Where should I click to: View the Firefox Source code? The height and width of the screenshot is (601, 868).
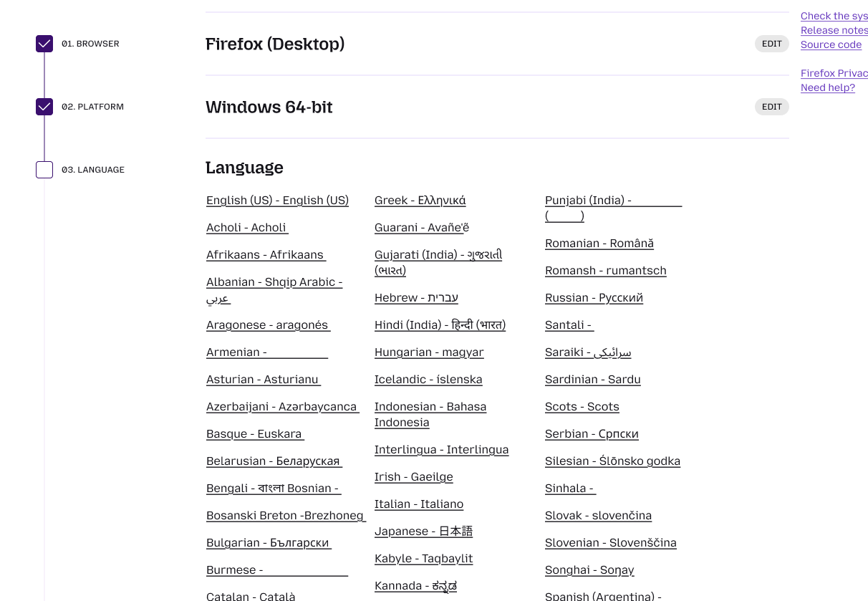point(831,44)
